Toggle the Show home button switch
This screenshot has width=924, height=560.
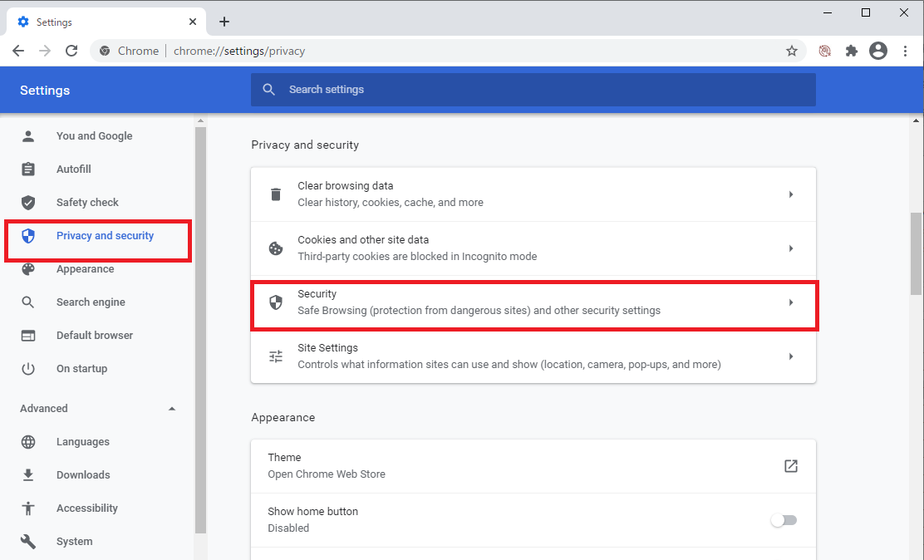[x=784, y=519]
